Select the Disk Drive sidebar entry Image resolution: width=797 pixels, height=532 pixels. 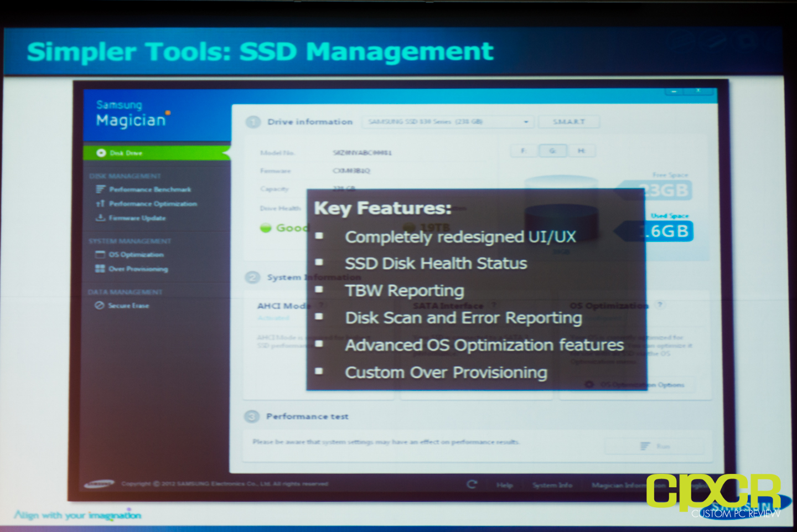[157, 153]
